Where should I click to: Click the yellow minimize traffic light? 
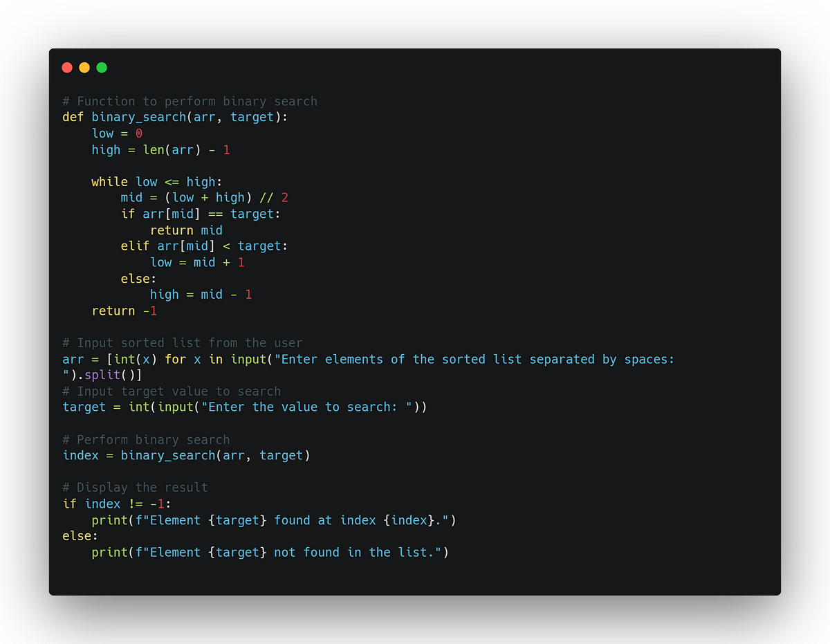[x=84, y=67]
